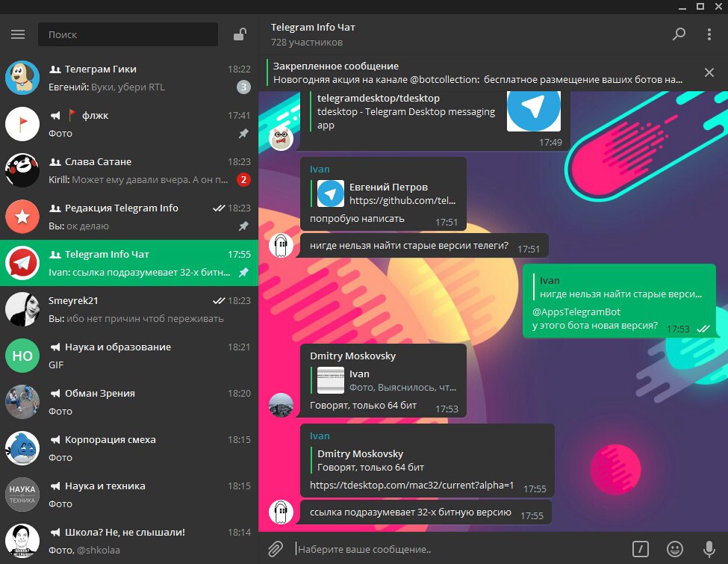Click the microphone voice message icon
728x564 pixels.
point(709,548)
